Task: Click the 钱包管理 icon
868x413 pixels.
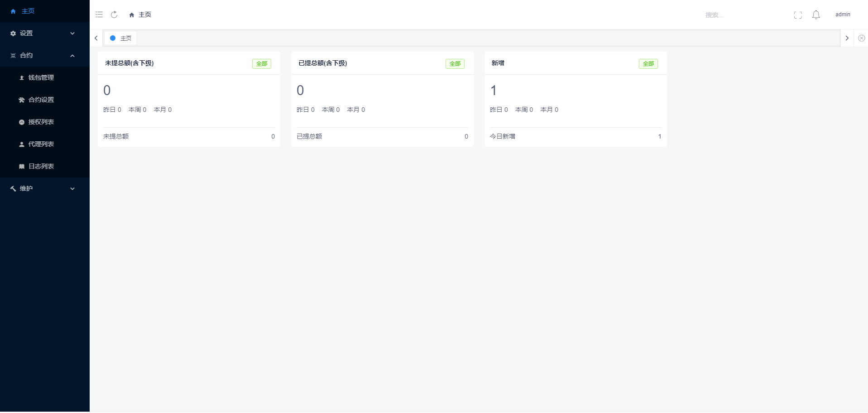Action: click(22, 78)
